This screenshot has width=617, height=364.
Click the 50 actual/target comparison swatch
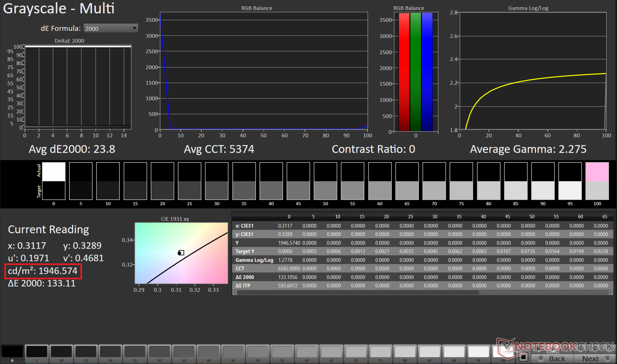326,181
